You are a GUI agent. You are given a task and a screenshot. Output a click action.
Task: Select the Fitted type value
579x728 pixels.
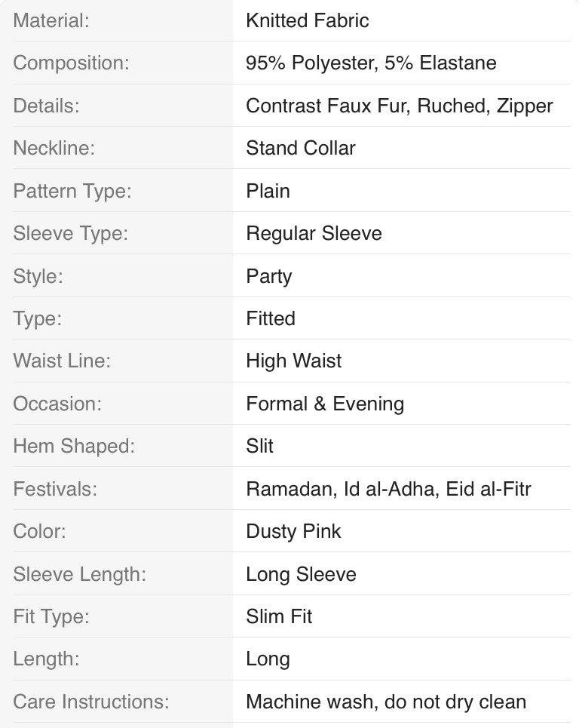pos(270,318)
